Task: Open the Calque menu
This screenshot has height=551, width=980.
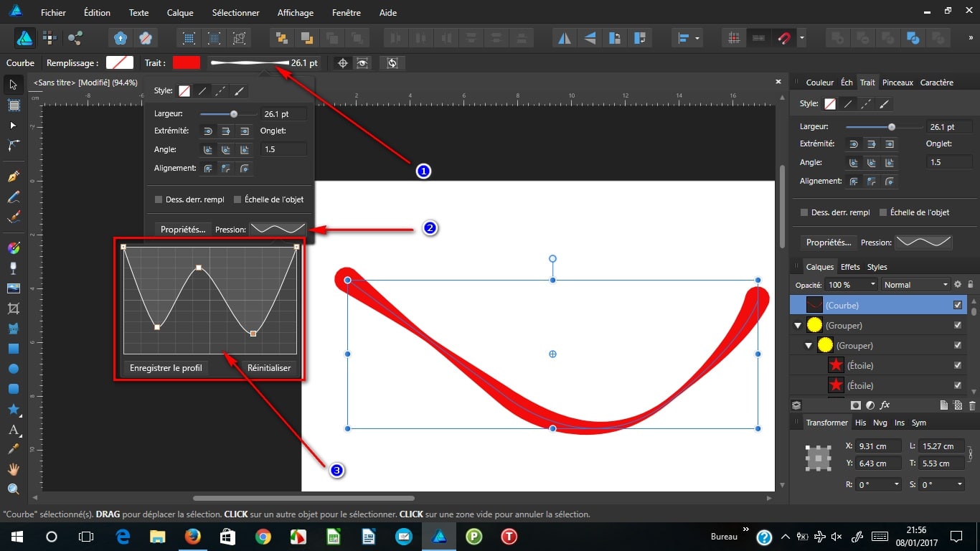Action: 180,13
